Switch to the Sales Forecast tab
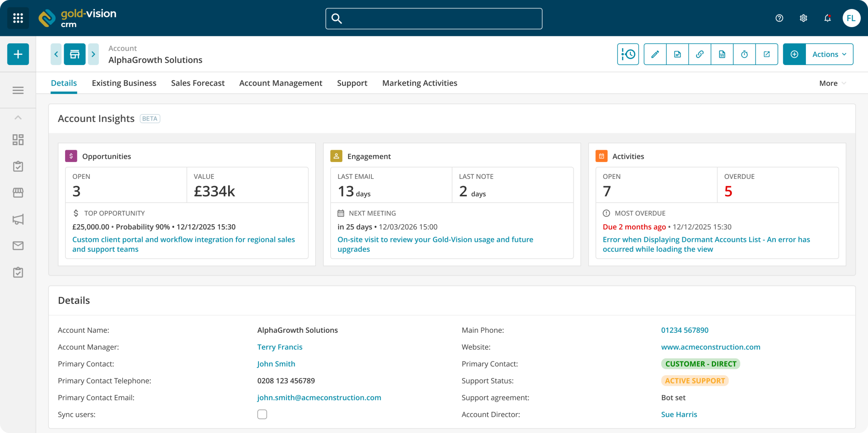Viewport: 868px width, 433px height. coord(198,83)
